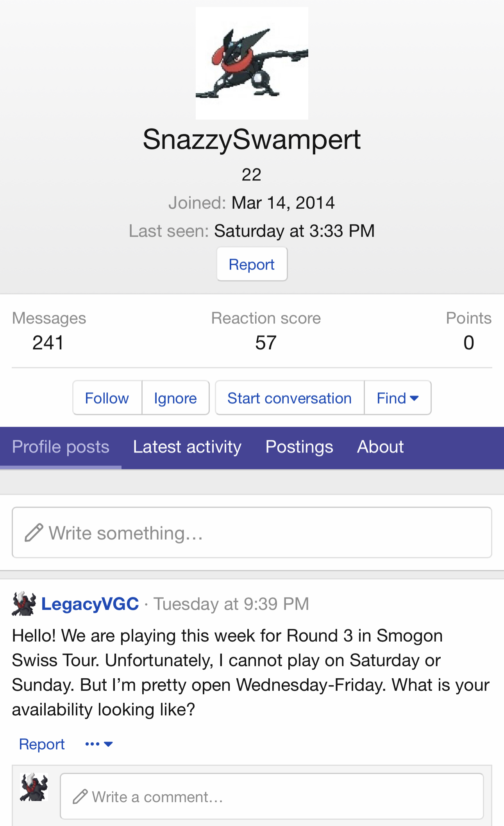
Task: Follow SnazzySwampert
Action: (107, 398)
